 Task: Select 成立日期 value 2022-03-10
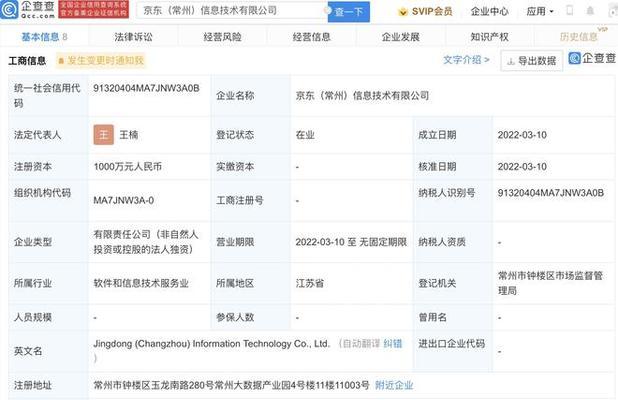[522, 135]
